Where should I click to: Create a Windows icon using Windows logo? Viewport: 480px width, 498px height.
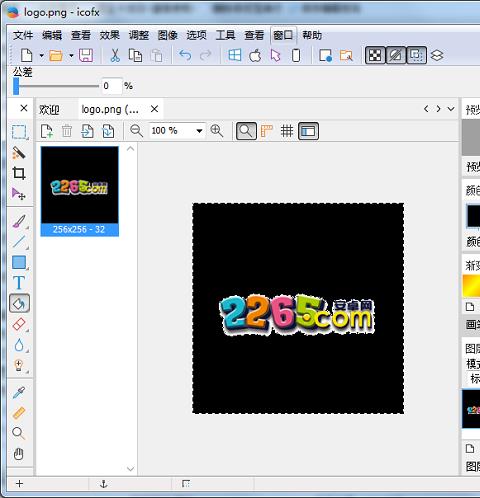point(235,55)
